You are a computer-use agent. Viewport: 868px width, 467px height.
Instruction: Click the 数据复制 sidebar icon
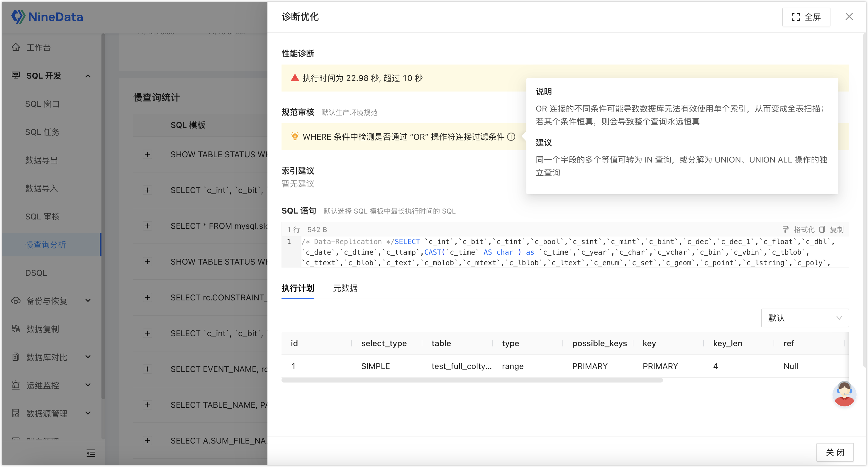pyautogui.click(x=16, y=329)
